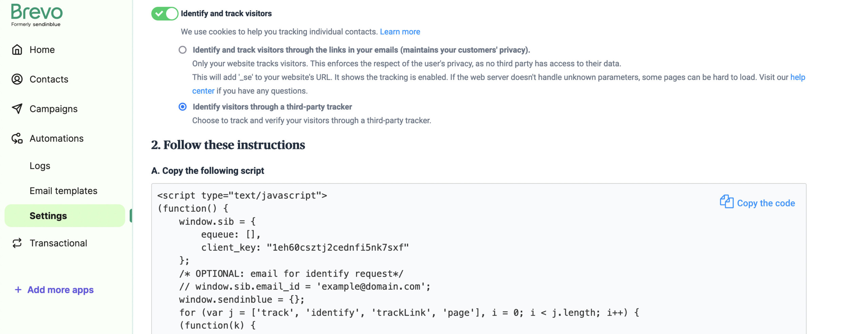This screenshot has height=334, width=868.
Task: Click the Automations icon in sidebar
Action: pos(17,138)
